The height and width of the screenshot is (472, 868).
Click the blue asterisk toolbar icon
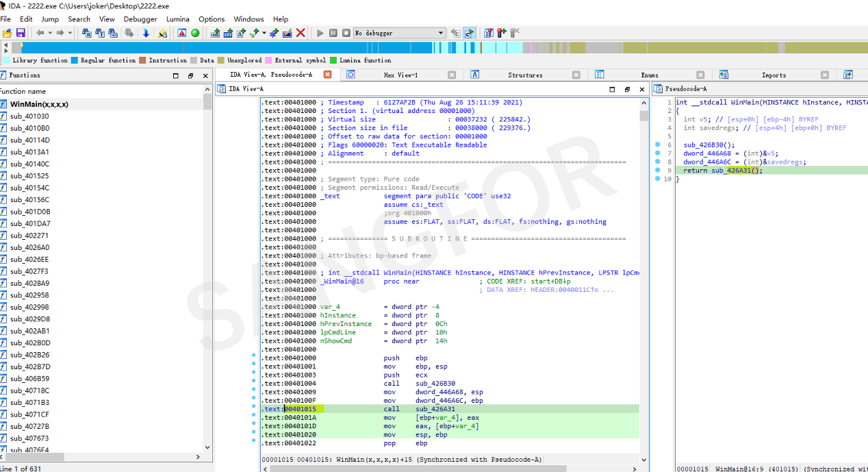click(x=274, y=33)
